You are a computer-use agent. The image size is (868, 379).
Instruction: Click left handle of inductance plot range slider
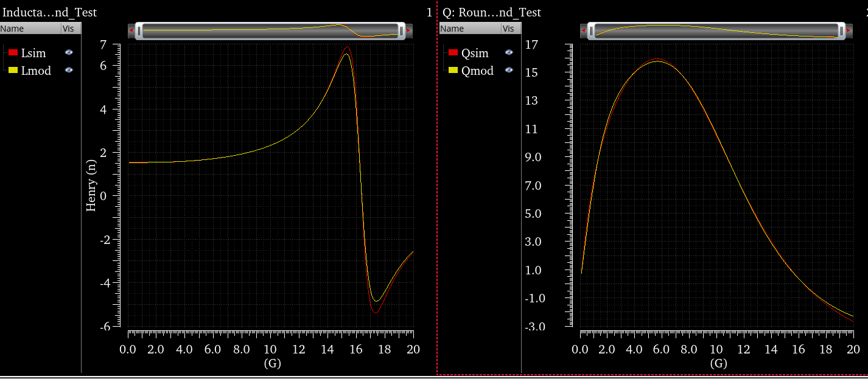(139, 30)
